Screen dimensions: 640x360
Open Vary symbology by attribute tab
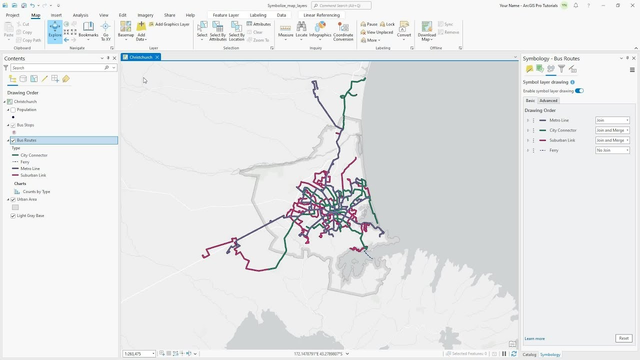click(x=540, y=69)
